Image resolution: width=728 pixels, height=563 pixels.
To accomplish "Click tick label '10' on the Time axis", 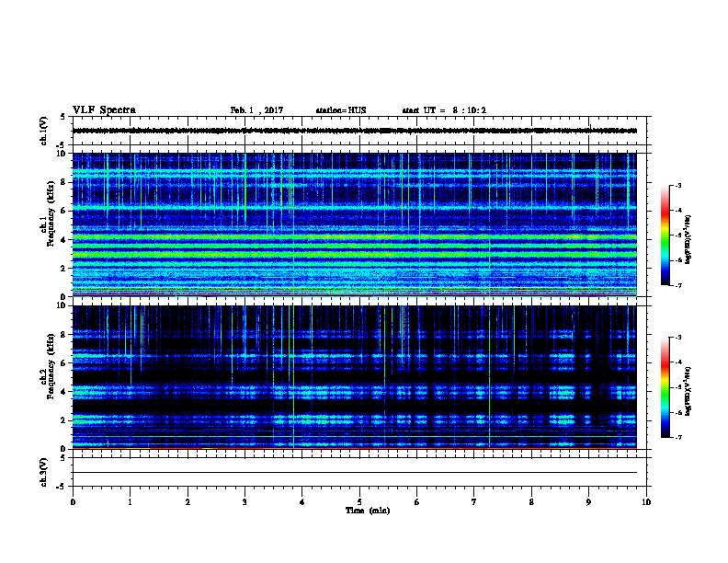I will 646,502.
